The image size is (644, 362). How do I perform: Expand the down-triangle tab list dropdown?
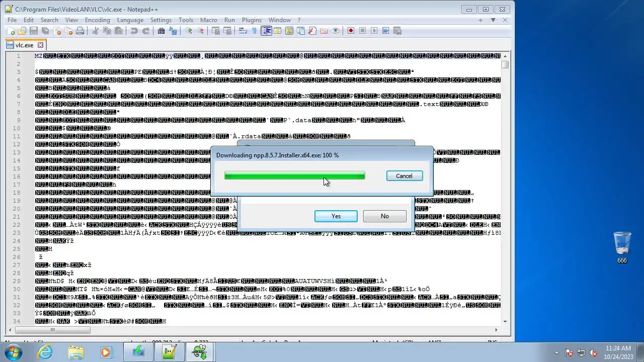493,20
